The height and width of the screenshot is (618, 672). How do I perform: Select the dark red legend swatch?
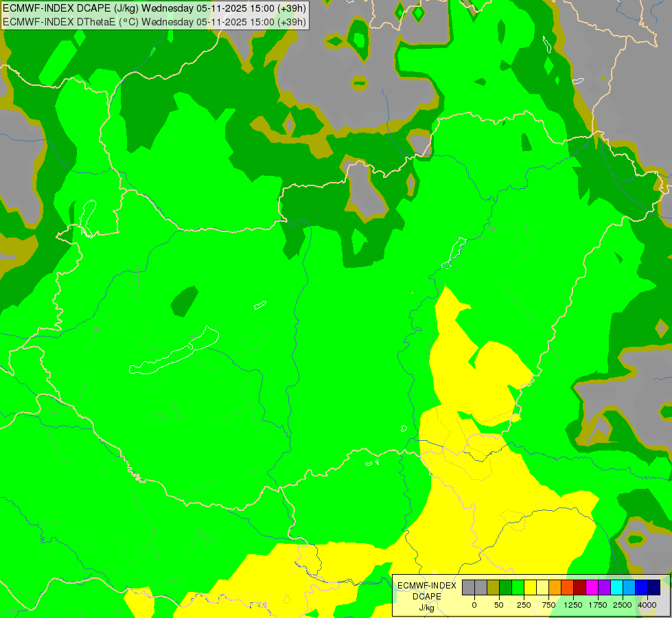click(x=579, y=587)
